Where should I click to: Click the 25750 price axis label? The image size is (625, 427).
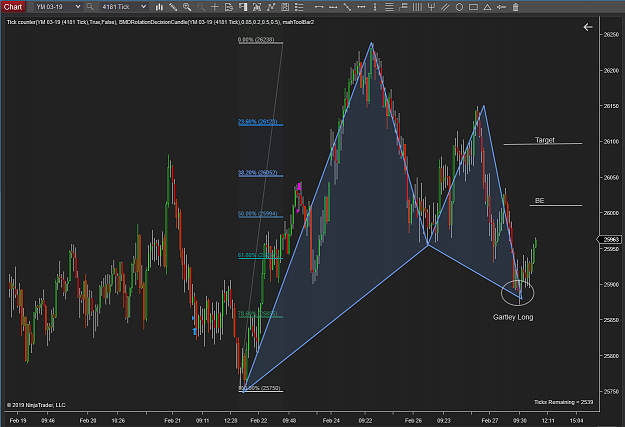(x=611, y=392)
